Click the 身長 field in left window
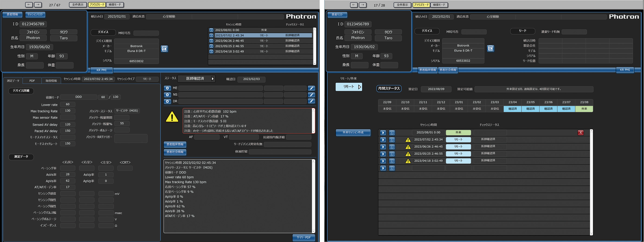This screenshot has height=242, width=644. click(35, 65)
